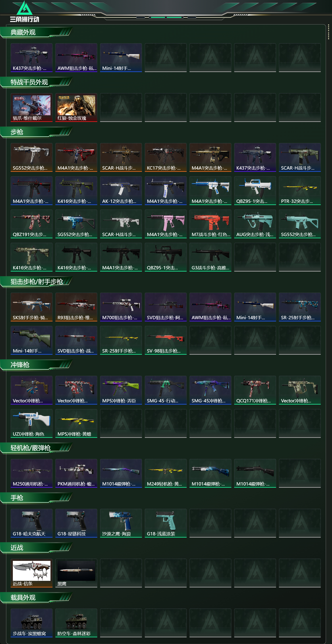Select UZI冲锋枪-海色 skin
This screenshot has width=332, height=644.
tap(31, 423)
